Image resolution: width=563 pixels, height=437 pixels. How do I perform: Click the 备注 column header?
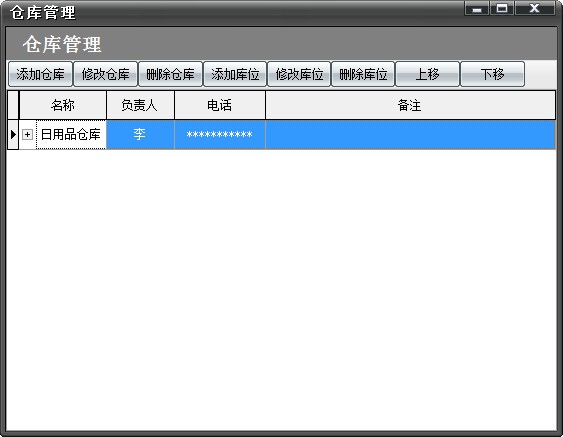[410, 105]
